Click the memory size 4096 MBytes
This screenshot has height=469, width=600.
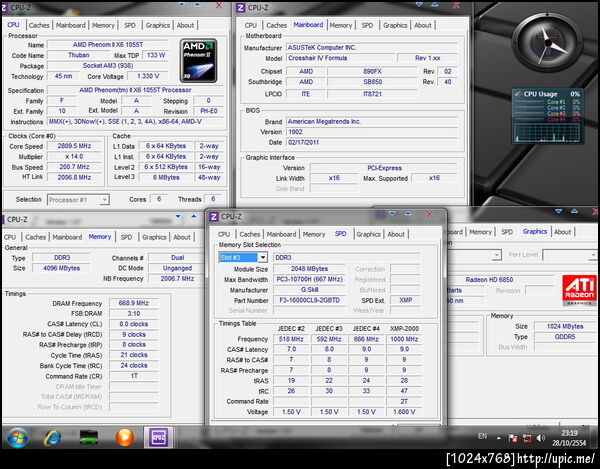pos(62,268)
